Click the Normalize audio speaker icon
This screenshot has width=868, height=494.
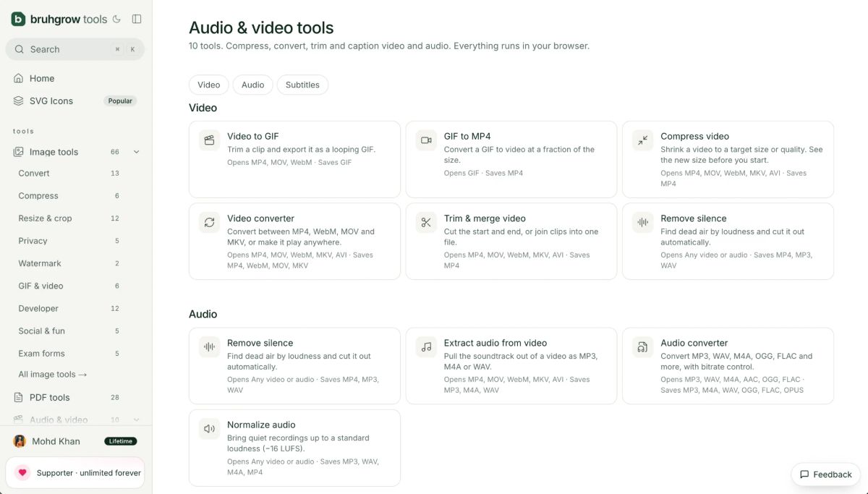coord(210,429)
